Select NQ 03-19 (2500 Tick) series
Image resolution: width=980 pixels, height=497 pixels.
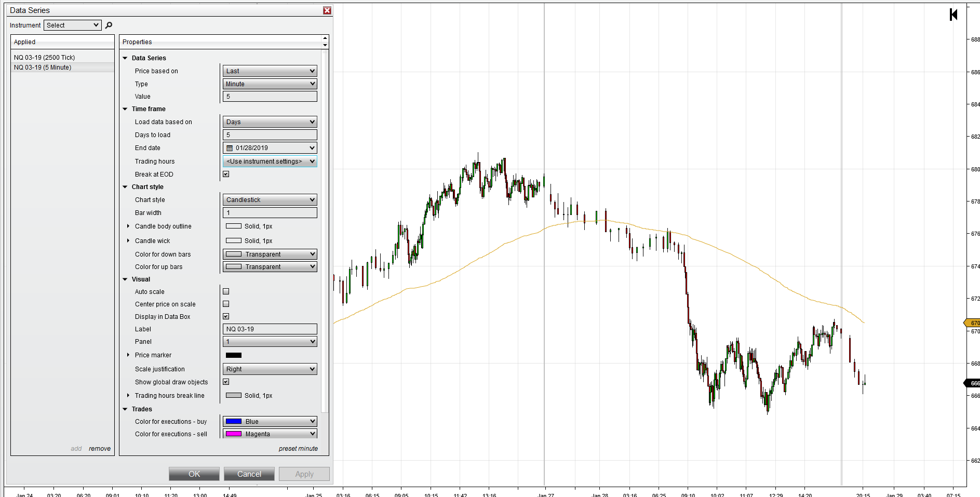coord(62,58)
